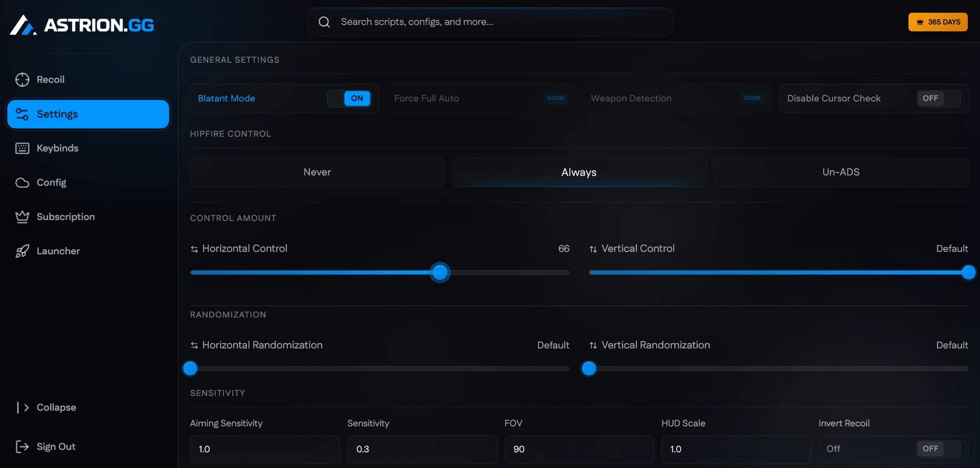Click the Recoil crosshair icon in sidebar
Image resolution: width=980 pixels, height=468 pixels.
click(x=22, y=79)
